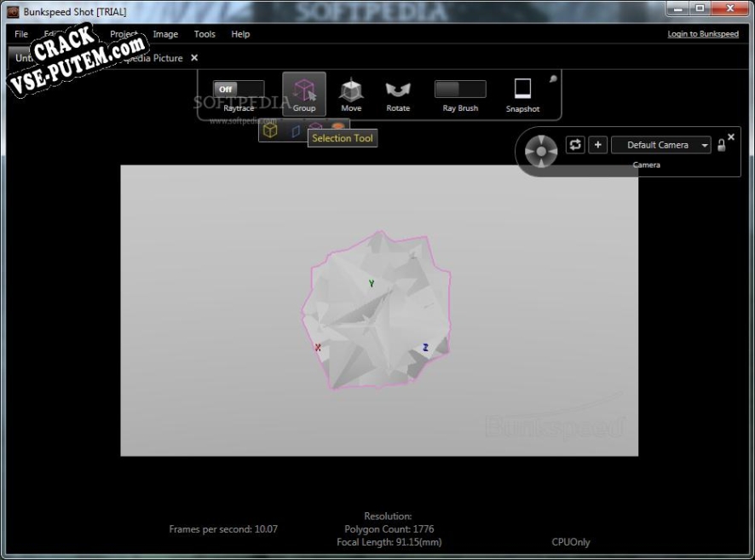
Task: Click the camera navigation wheel
Action: (x=541, y=152)
